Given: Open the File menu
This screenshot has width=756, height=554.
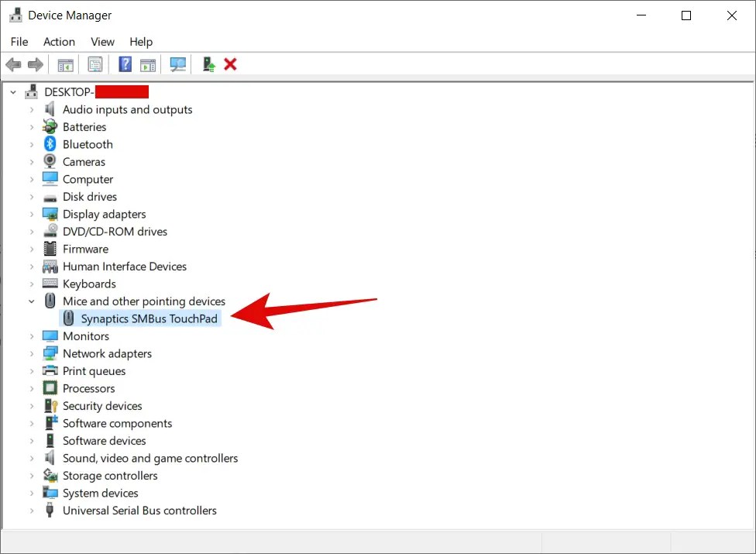Looking at the screenshot, I should (19, 42).
